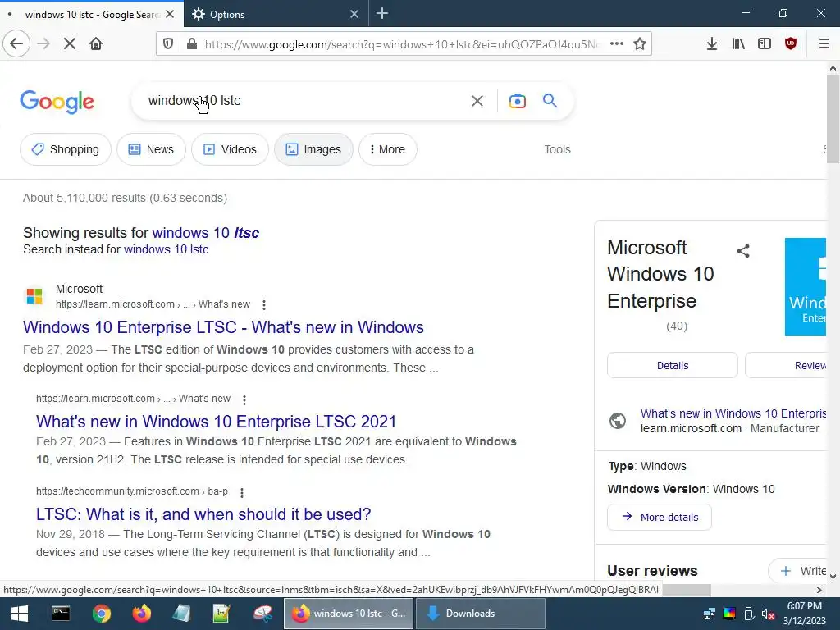Open LTSC: What is it result
Image resolution: width=840 pixels, height=630 pixels.
203,514
